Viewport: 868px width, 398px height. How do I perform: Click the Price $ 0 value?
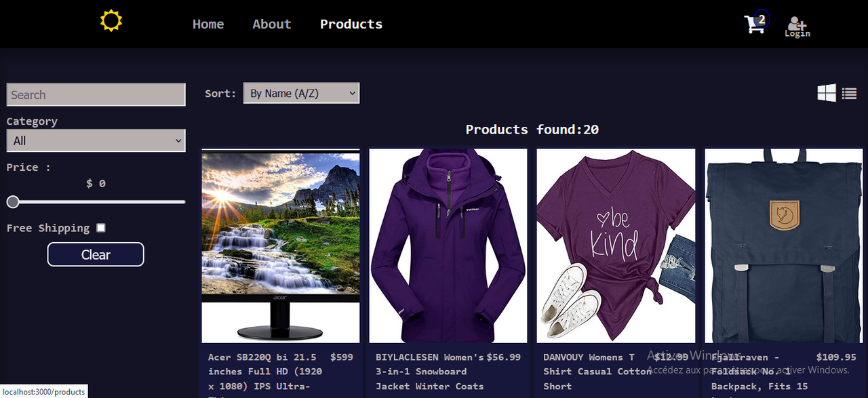(96, 184)
